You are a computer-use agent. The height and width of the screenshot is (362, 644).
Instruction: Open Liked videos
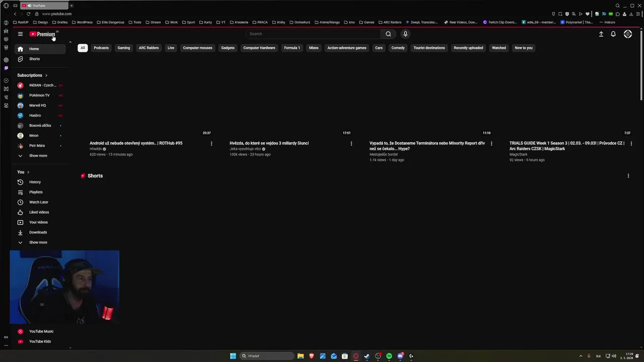40,212
